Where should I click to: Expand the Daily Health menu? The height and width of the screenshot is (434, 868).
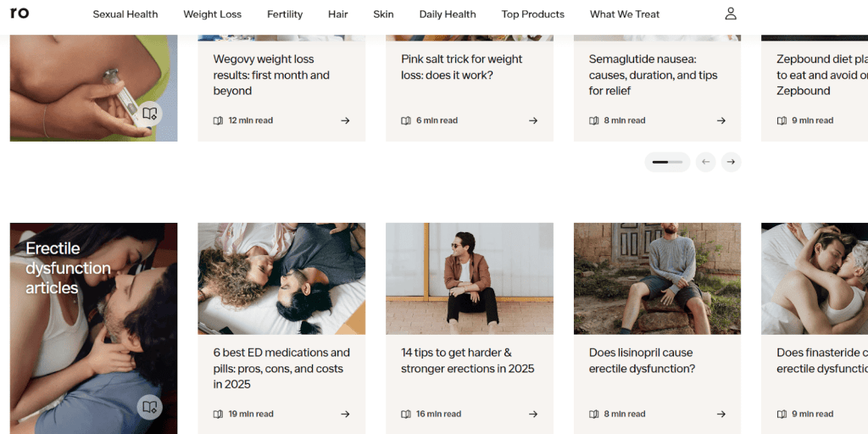(447, 14)
